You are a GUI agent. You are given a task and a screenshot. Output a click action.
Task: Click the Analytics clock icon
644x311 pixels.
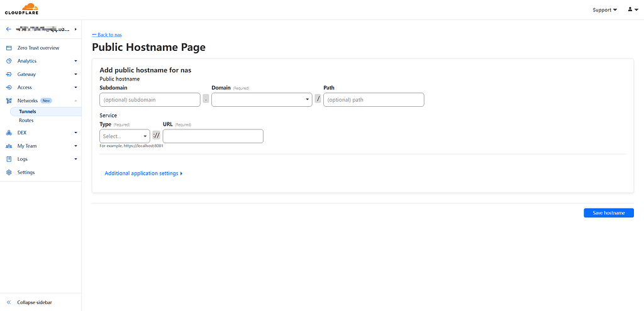click(x=9, y=61)
